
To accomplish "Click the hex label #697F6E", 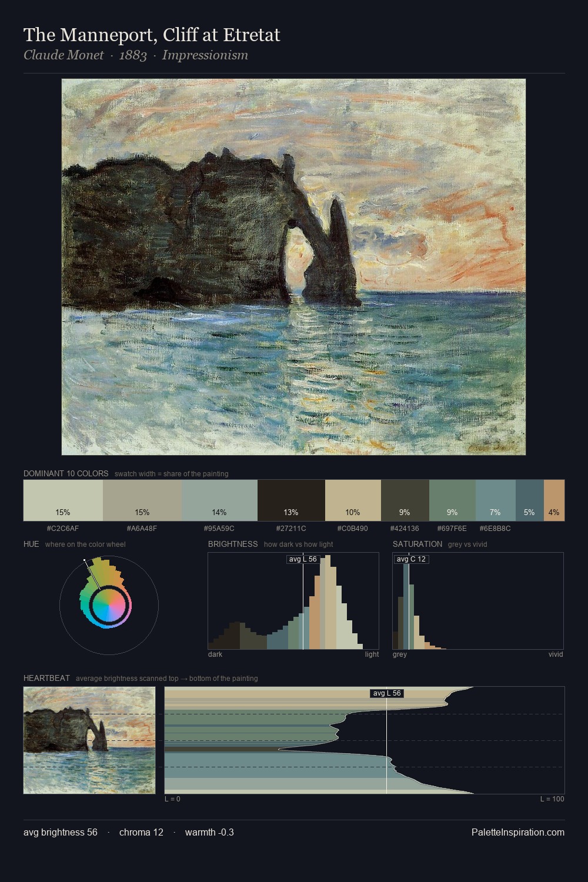I will [452, 528].
